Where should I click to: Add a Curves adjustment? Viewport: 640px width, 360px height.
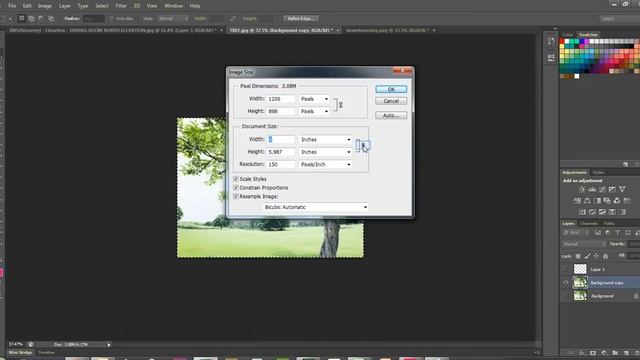(602, 189)
